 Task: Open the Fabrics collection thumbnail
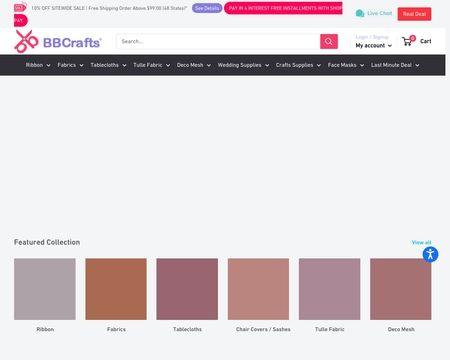(x=116, y=289)
